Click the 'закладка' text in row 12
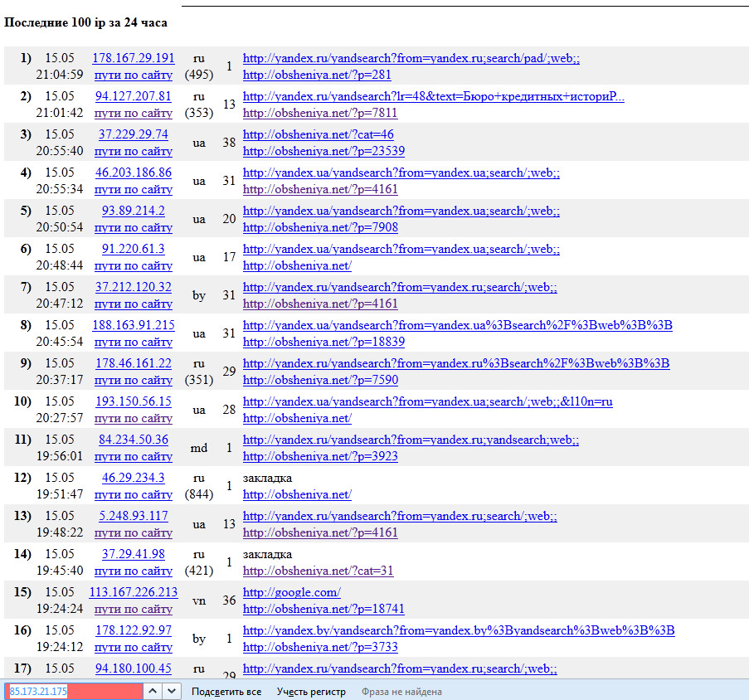The height and width of the screenshot is (700, 749). coord(267,479)
